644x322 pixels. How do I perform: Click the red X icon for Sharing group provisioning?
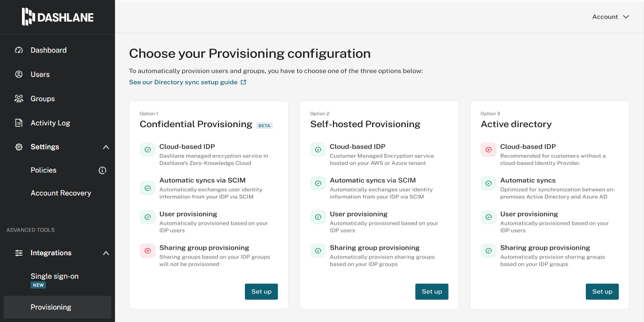pos(148,251)
